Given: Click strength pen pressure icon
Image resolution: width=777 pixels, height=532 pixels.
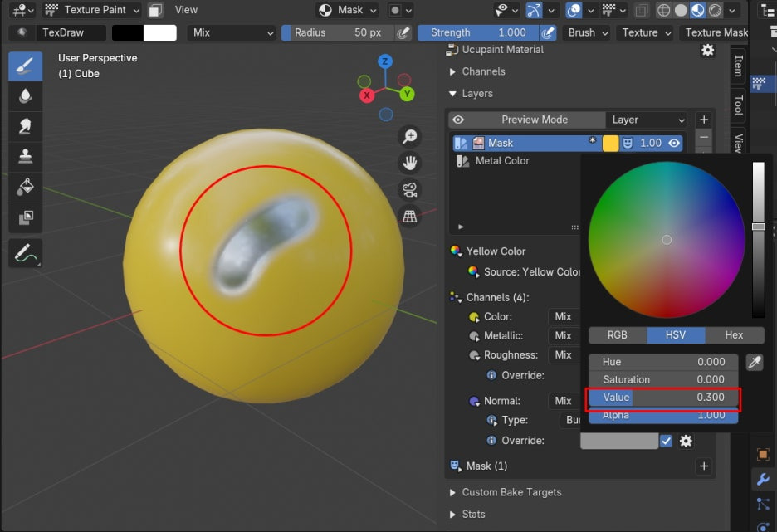Looking at the screenshot, I should click(x=548, y=32).
